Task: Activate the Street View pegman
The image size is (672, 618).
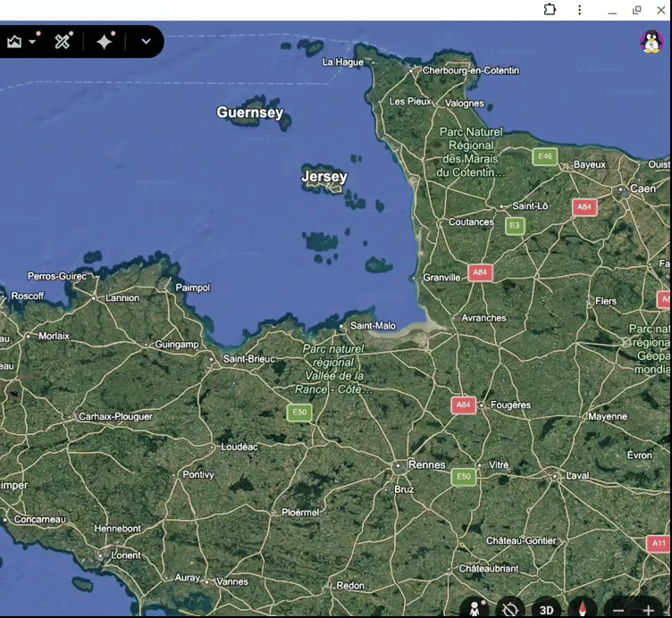Action: point(475,608)
